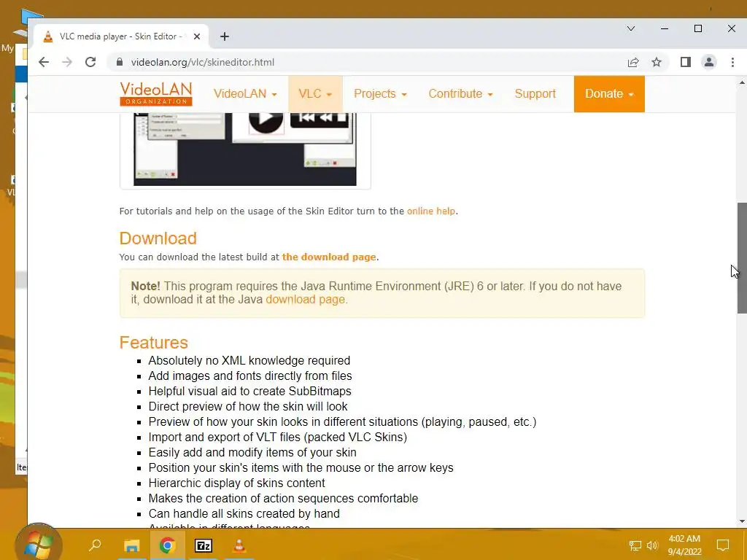Open the online help link
This screenshot has width=747, height=560.
[430, 211]
